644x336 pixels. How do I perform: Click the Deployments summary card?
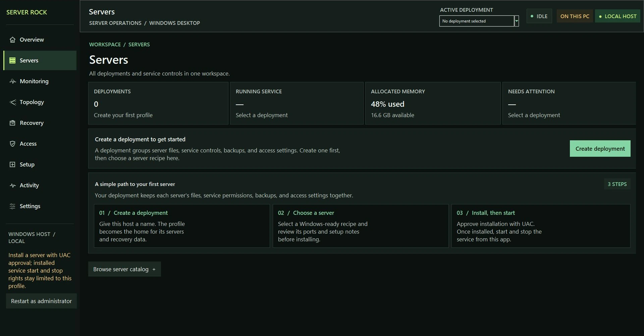[158, 103]
